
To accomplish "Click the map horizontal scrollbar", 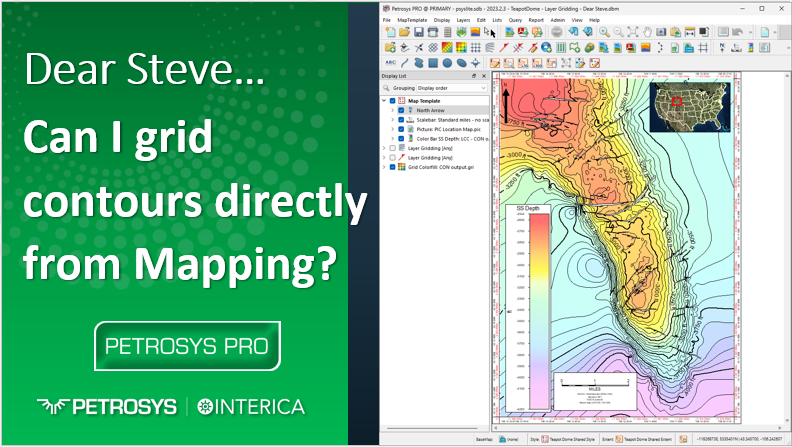I will (638, 428).
